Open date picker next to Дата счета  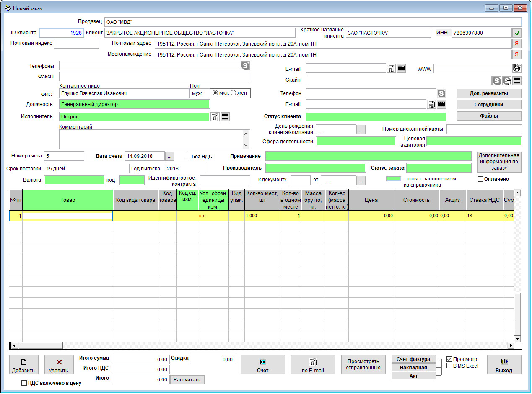[x=169, y=156]
